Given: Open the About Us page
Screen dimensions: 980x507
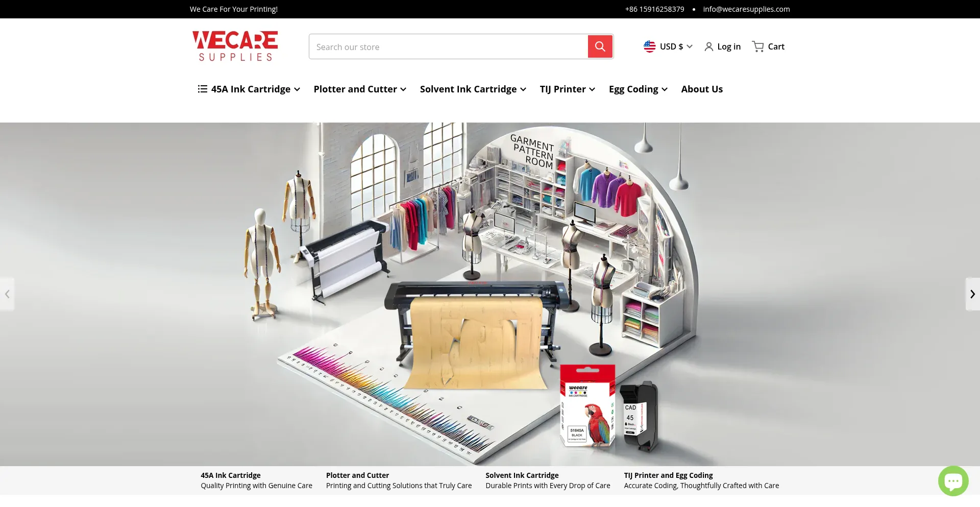Looking at the screenshot, I should [702, 89].
